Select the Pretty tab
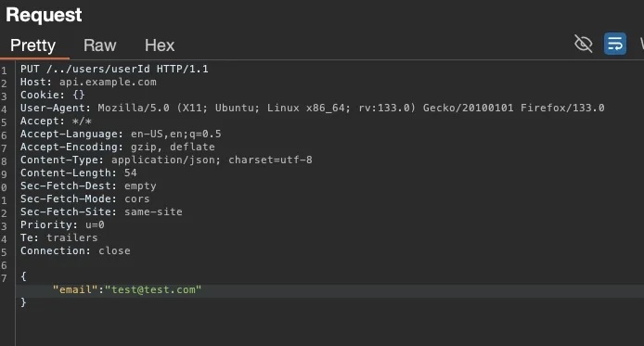Screen dimensions: 644x346 coord(32,45)
